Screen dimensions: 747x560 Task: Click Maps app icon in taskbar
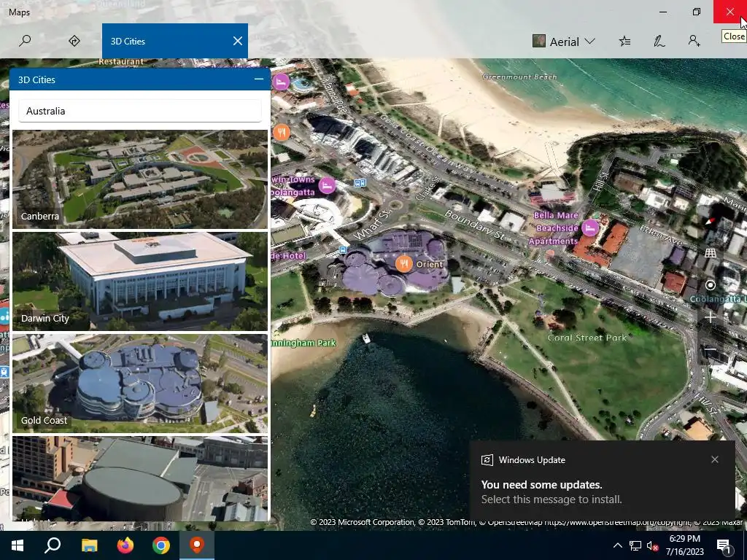pyautogui.click(x=197, y=545)
